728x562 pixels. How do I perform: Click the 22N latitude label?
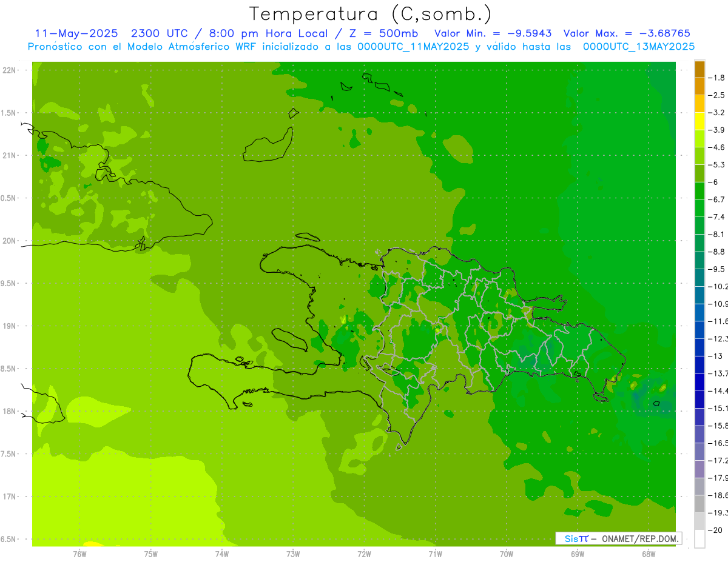pos(9,70)
